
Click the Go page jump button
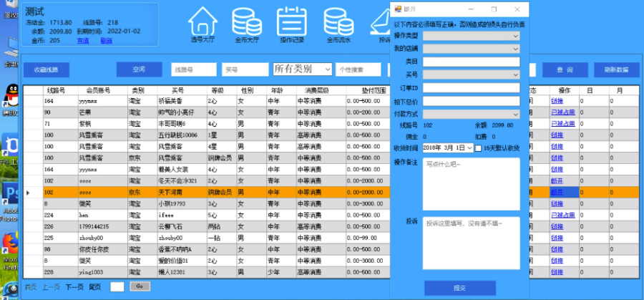coord(140,286)
